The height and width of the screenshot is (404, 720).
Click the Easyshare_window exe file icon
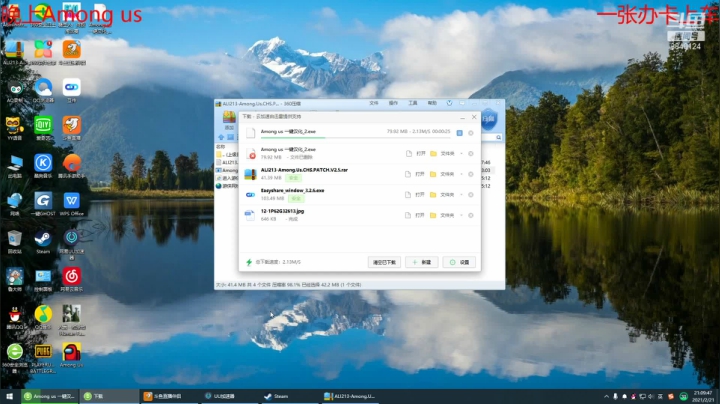pos(250,195)
